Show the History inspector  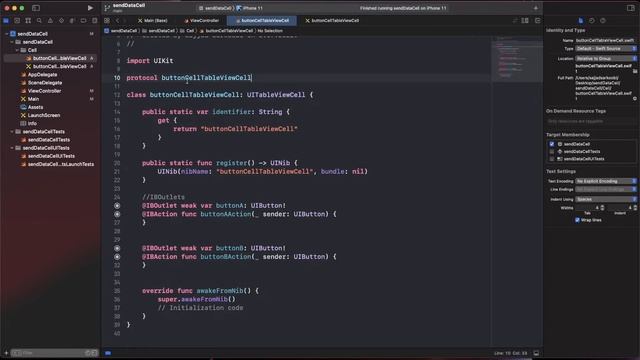point(592,20)
